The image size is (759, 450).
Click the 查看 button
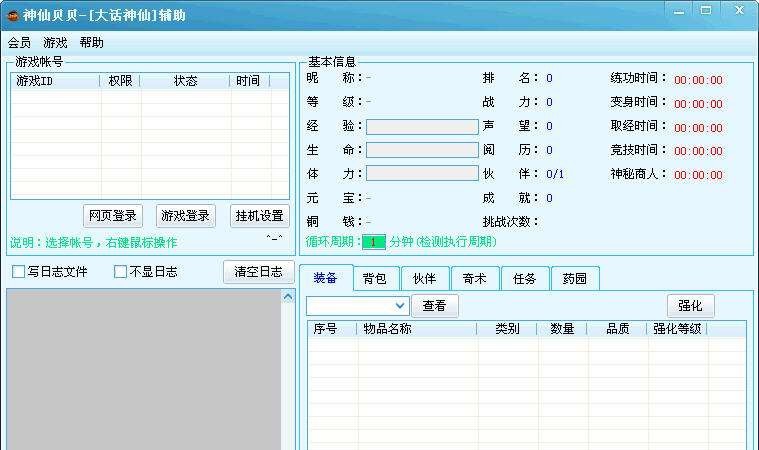pos(434,306)
